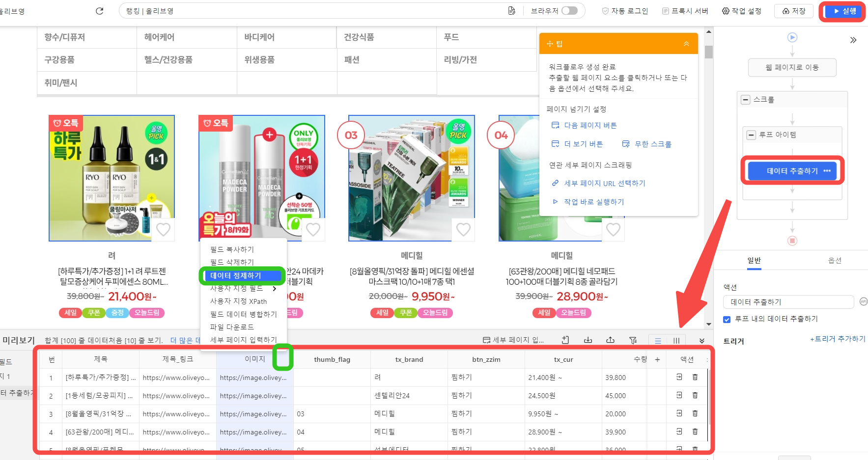Switch preview to vertical column view

click(x=676, y=340)
